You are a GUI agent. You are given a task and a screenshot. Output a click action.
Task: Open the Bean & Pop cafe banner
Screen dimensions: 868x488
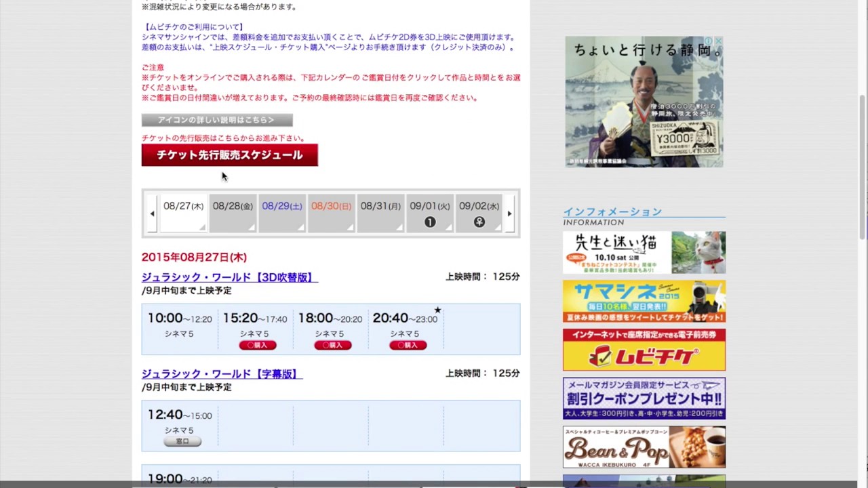tap(644, 447)
